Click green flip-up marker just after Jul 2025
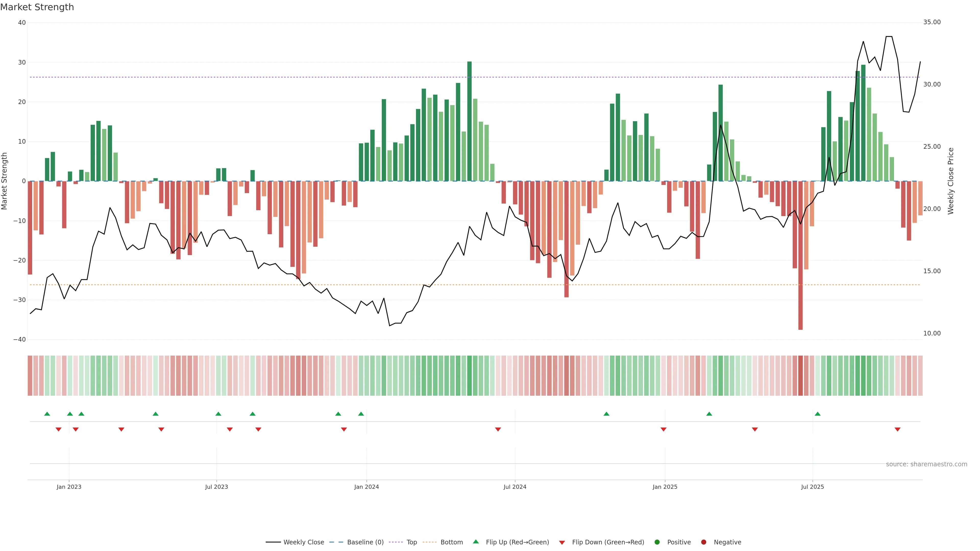This screenshot has height=551, width=980. tap(817, 414)
